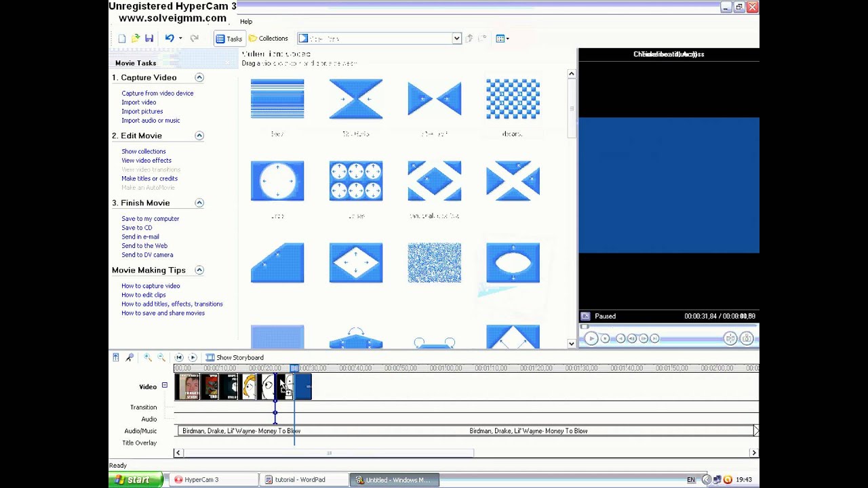The width and height of the screenshot is (868, 488).
Task: Open the Show collections link
Action: pos(143,152)
